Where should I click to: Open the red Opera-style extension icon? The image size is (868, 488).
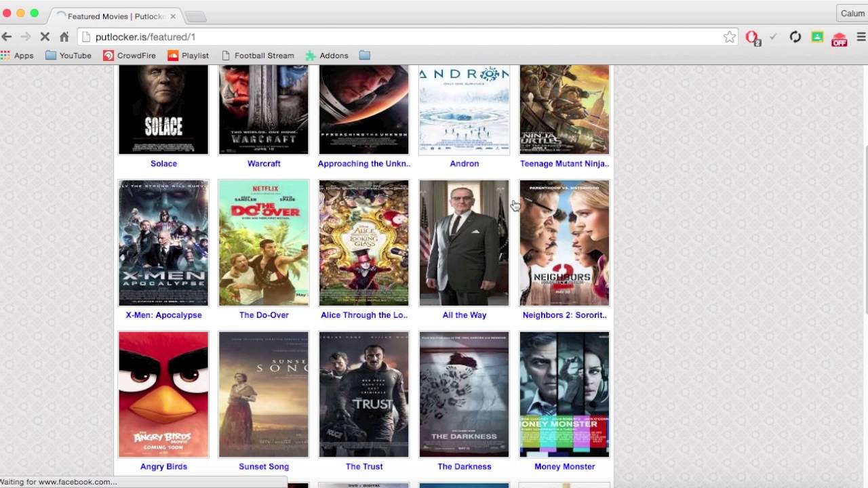tap(752, 37)
